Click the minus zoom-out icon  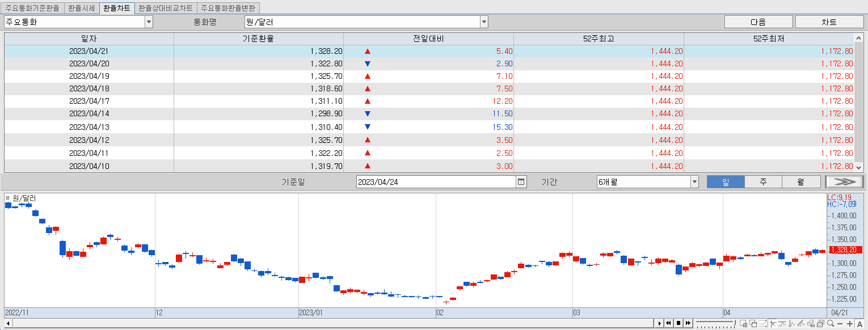pyautogui.click(x=840, y=324)
